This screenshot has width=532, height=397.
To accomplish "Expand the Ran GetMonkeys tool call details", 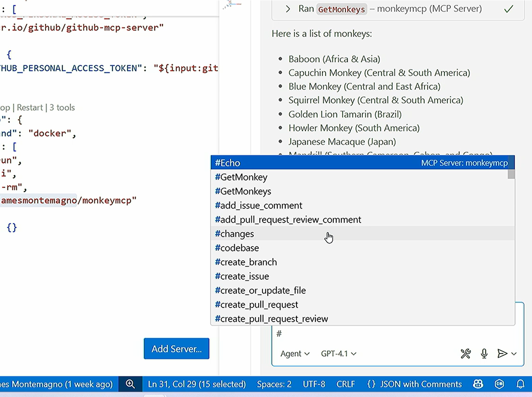I will tap(288, 9).
